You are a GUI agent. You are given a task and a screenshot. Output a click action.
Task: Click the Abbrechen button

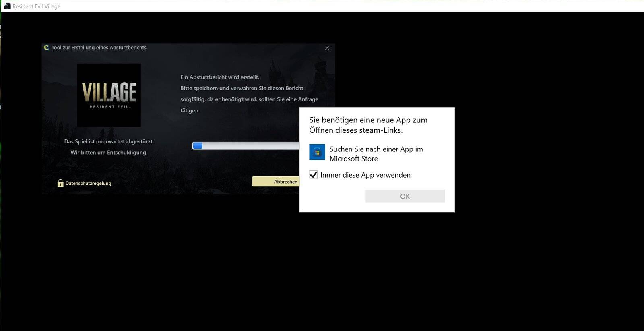click(276, 182)
